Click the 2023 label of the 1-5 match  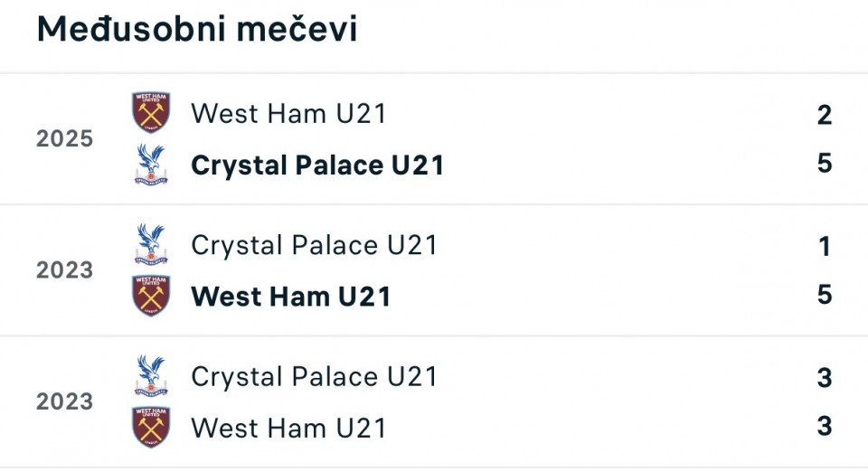tap(64, 270)
